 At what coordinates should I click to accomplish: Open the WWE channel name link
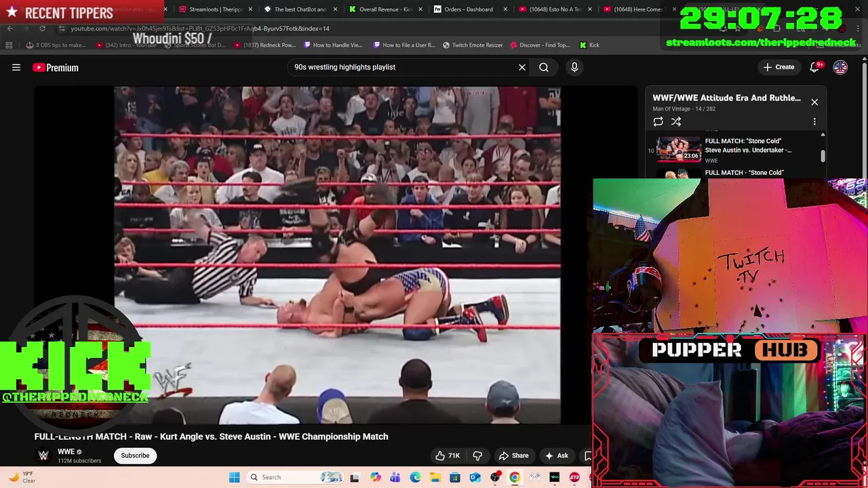coord(66,451)
